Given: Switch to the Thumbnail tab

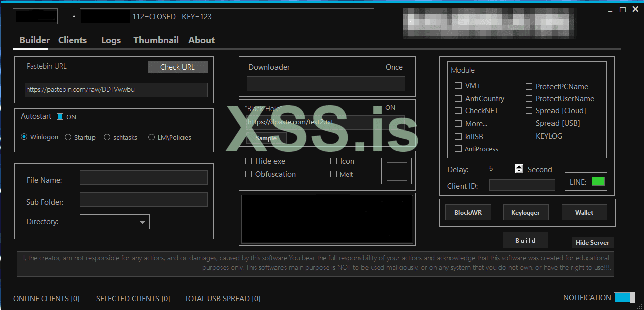Looking at the screenshot, I should [156, 40].
